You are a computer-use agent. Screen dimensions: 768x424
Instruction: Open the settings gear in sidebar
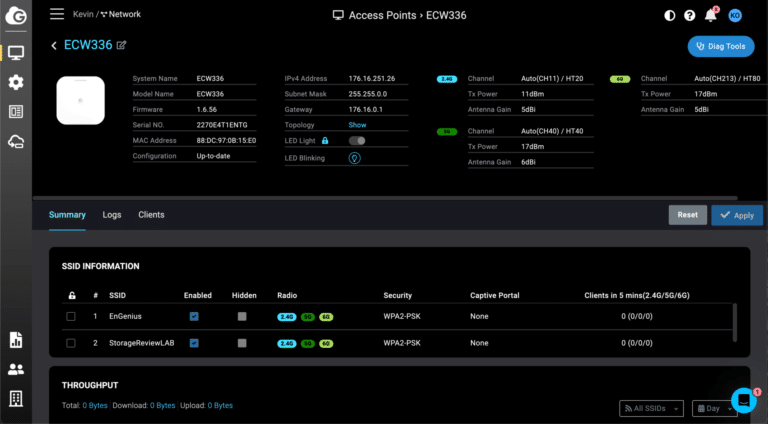pos(16,82)
